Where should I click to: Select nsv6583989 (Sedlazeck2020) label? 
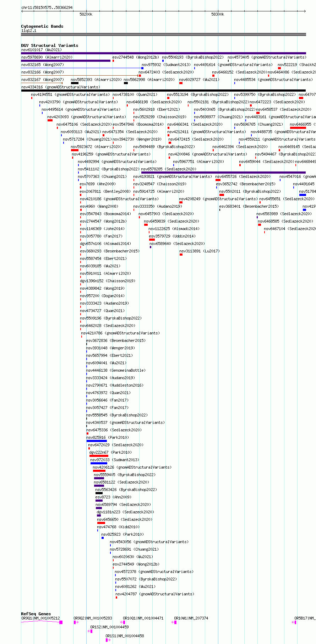pyautogui.click(x=284, y=214)
